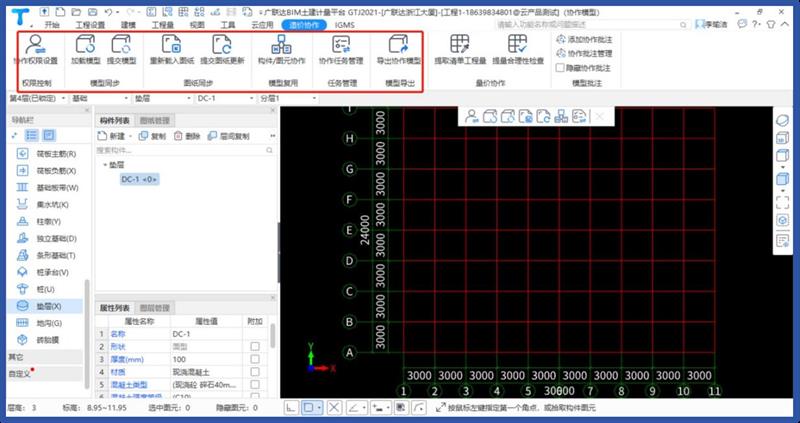Click the orbit view icon in the right toolbar
The height and width of the screenshot is (423, 800).
click(x=782, y=121)
